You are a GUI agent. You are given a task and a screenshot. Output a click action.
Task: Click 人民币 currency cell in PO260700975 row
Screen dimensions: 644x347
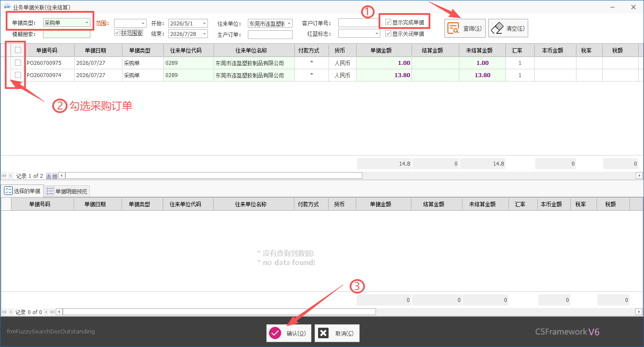click(343, 63)
